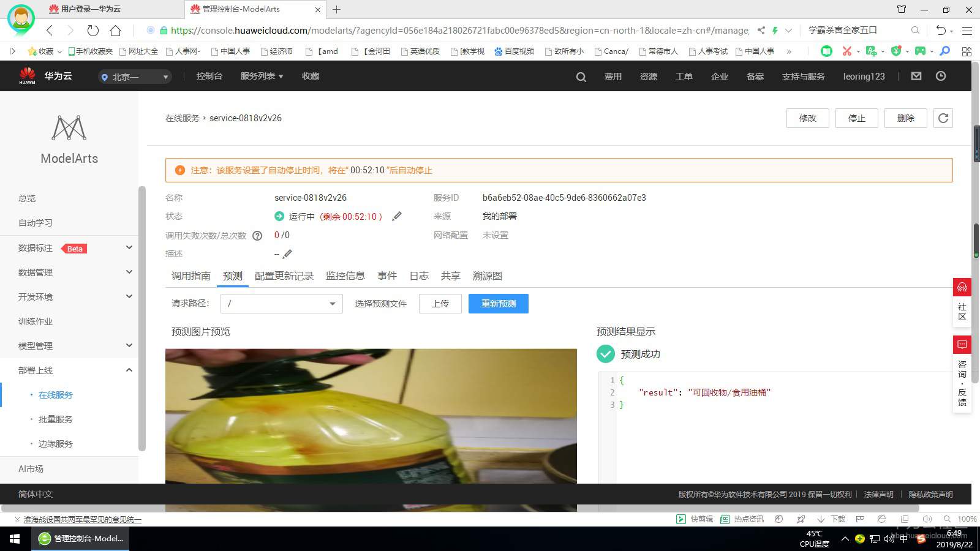980x551 pixels.
Task: Click the Huawei Cloud 华为云 logo
Action: point(45,75)
